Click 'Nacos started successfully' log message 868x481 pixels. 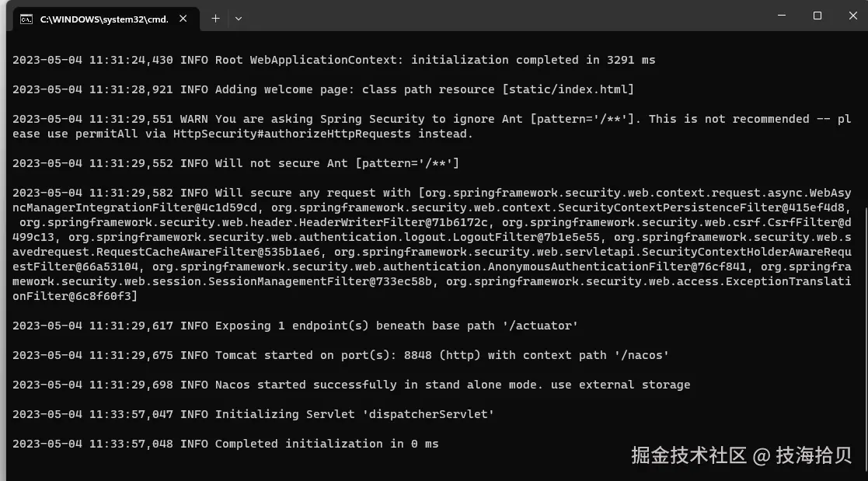pos(305,385)
